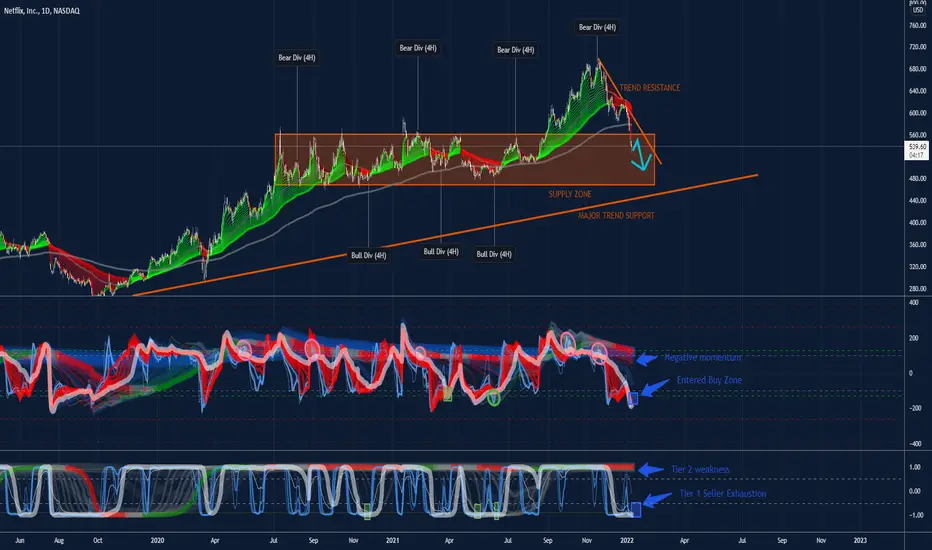This screenshot has height=550, width=932.
Task: Click the -400 momentum indicator scale value
Action: pos(914,444)
